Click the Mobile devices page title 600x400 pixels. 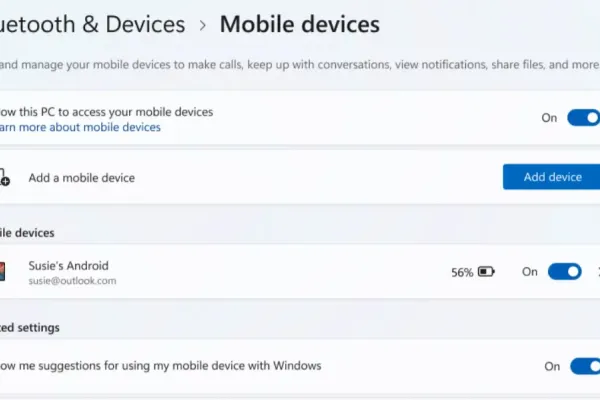pos(299,23)
